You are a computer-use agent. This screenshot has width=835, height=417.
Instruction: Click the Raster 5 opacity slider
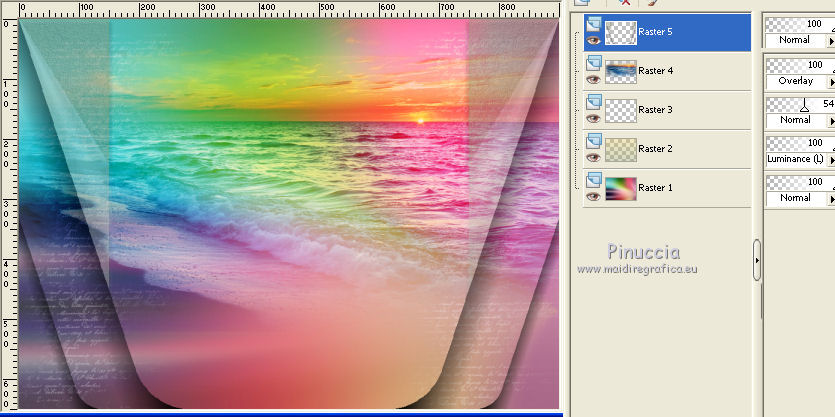pyautogui.click(x=800, y=24)
